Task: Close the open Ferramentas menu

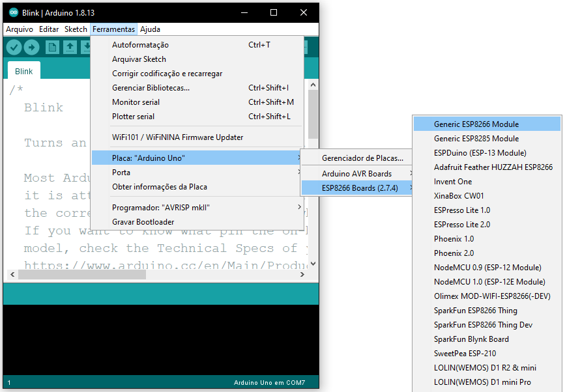Action: pos(113,29)
